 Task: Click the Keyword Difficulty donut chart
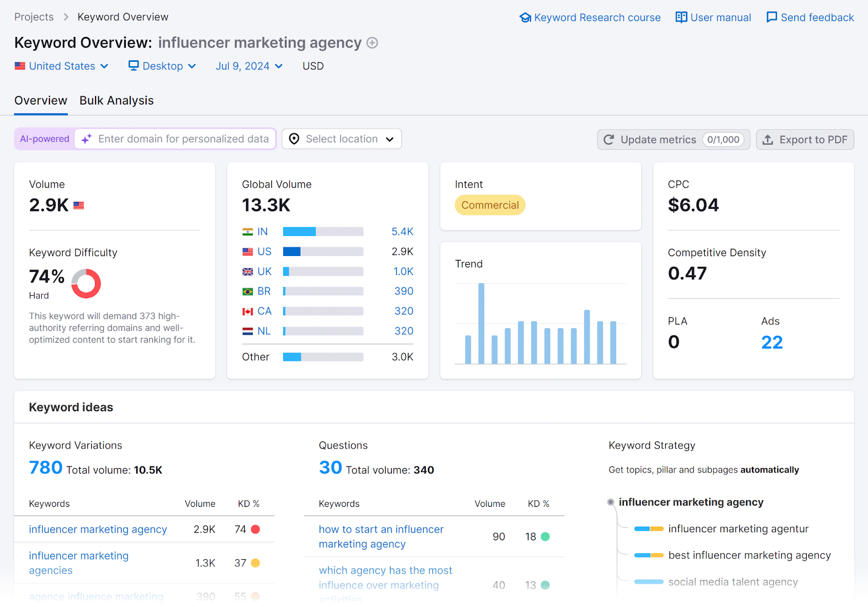point(86,283)
